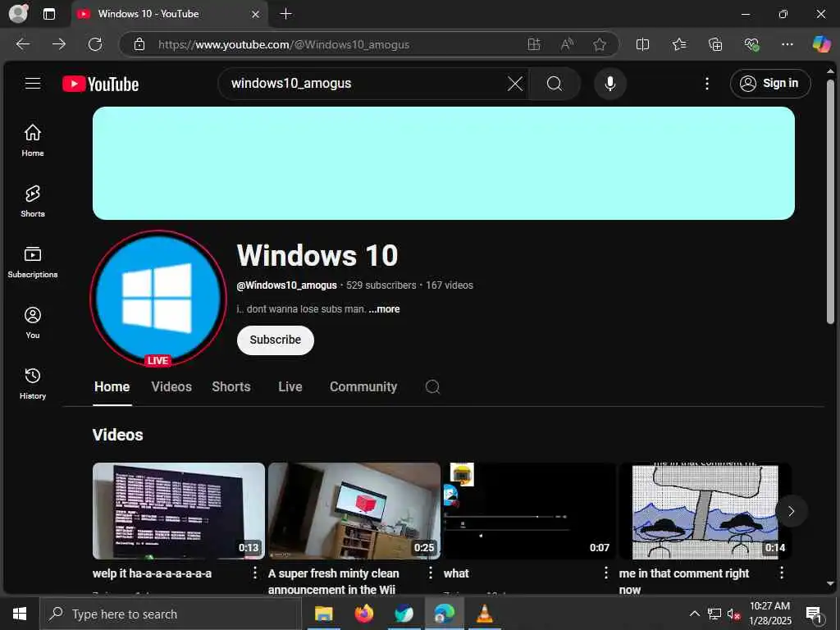
Task: Open VLC from the taskbar
Action: pyautogui.click(x=484, y=614)
